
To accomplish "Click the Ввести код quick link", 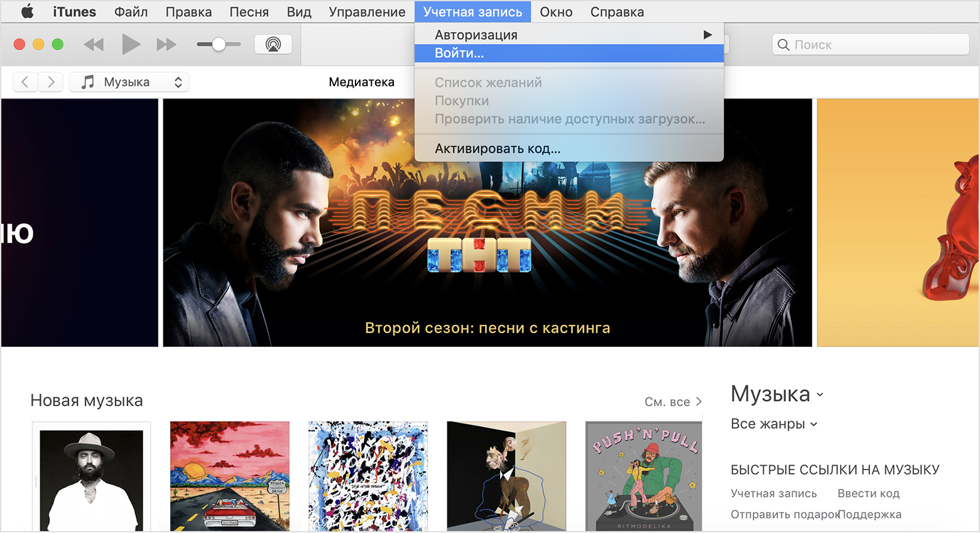I will point(869,493).
